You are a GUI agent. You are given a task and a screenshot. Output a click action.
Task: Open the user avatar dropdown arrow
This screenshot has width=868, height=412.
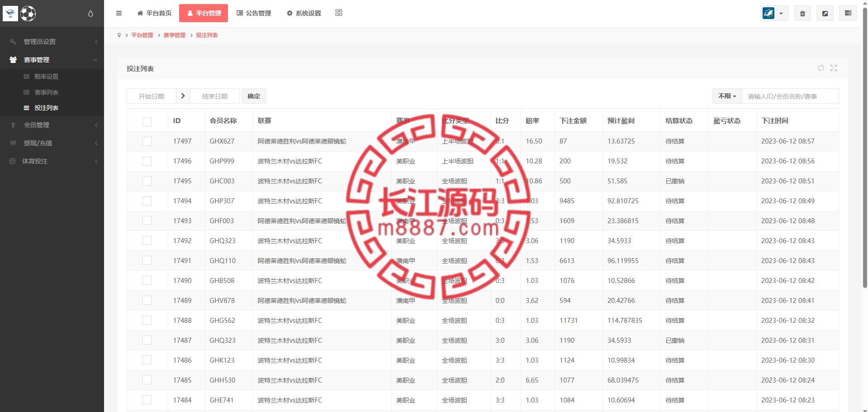point(781,14)
